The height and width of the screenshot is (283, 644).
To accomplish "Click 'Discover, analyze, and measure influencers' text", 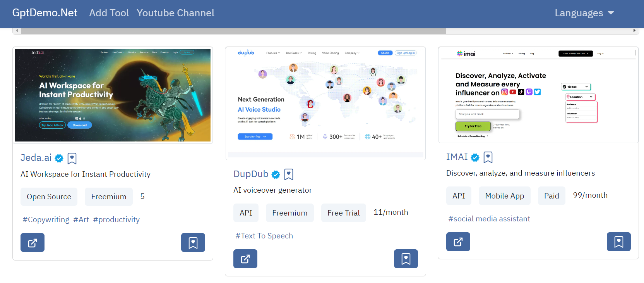I will [x=521, y=173].
